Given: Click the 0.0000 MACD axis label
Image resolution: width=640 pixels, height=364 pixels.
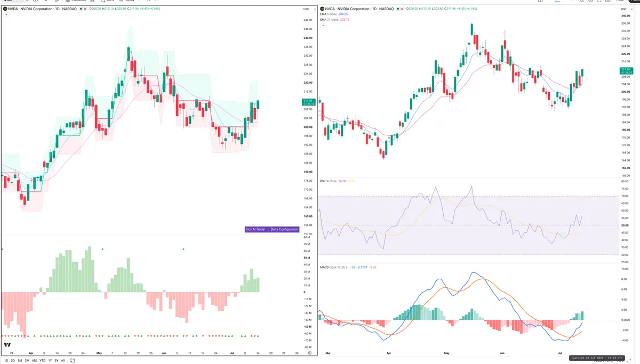Looking at the screenshot, I should tap(626, 320).
